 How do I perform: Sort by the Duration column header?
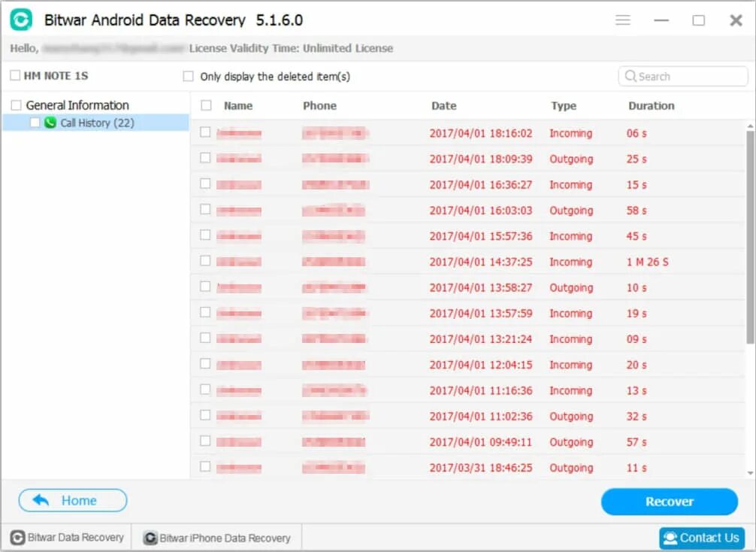point(652,106)
